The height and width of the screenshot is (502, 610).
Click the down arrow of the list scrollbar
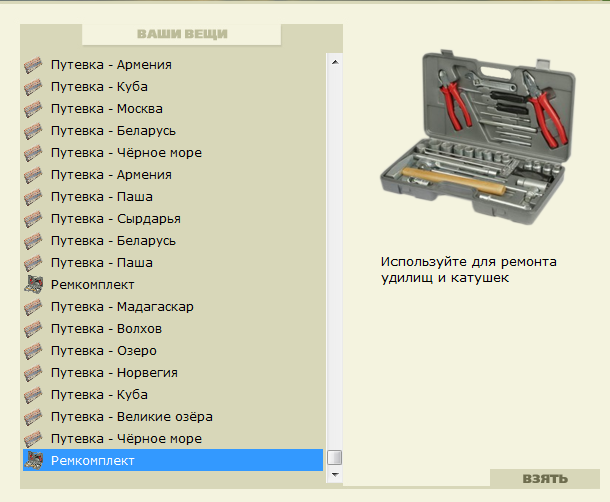(x=335, y=475)
